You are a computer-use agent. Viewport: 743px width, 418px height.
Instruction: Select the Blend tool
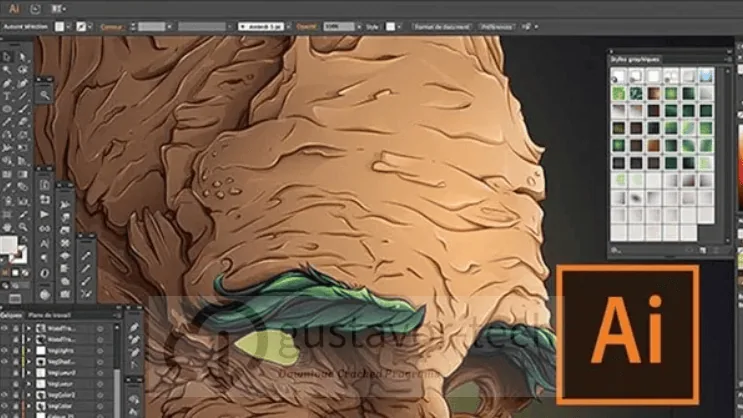click(22, 187)
